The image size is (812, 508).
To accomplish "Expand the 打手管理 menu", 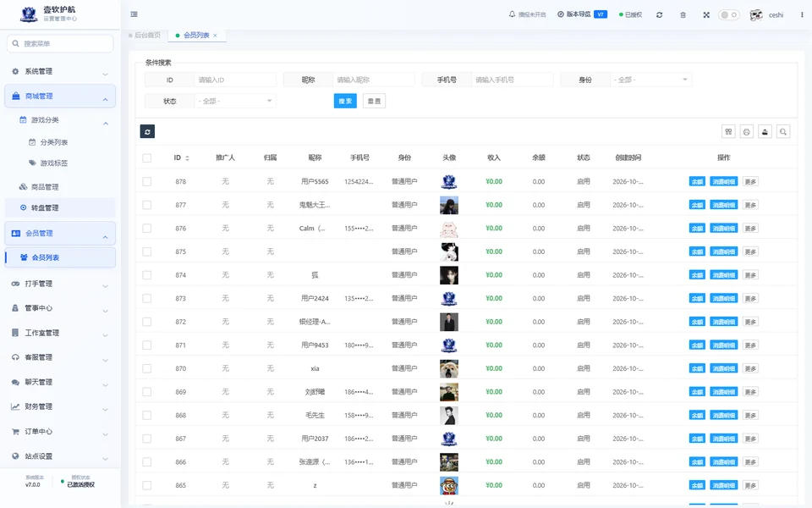I will [60, 284].
